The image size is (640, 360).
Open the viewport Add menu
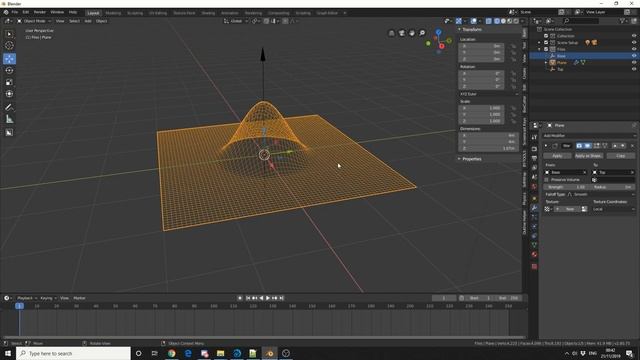tap(88, 21)
